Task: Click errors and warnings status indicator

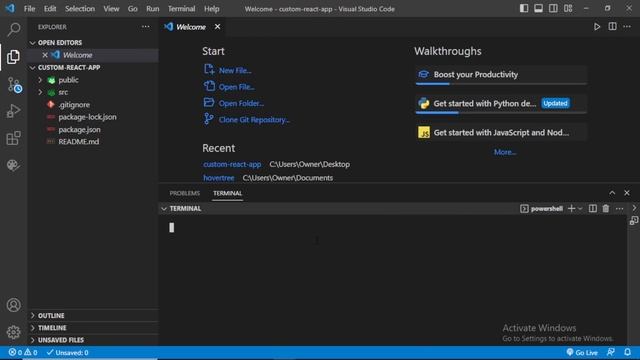Action: [23, 353]
